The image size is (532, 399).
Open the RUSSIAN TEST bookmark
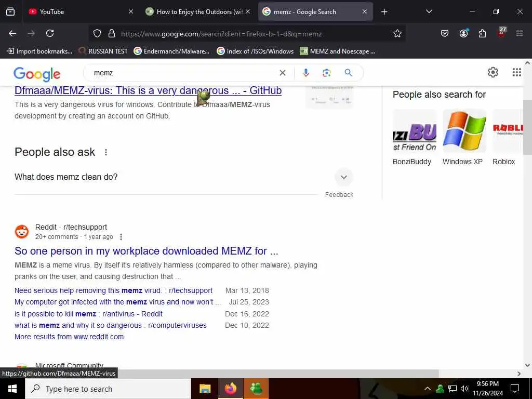coord(103,51)
